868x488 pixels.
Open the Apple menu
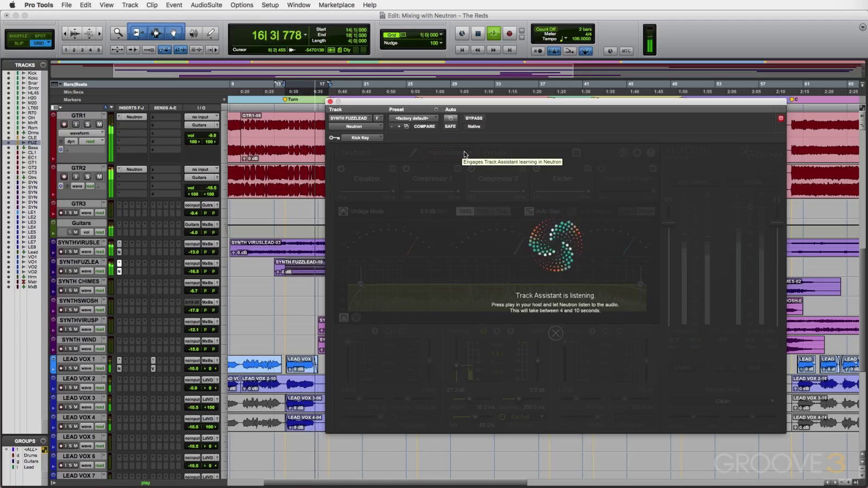pos(12,5)
